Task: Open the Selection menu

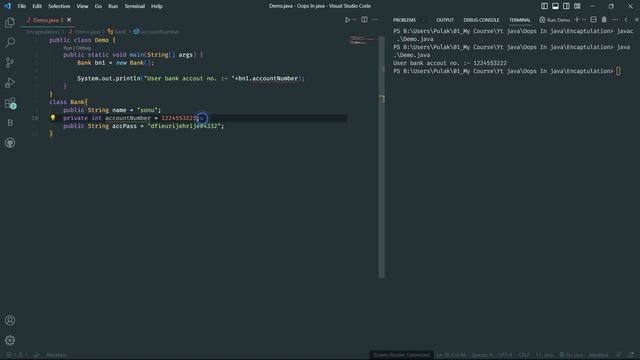Action: coord(59,6)
